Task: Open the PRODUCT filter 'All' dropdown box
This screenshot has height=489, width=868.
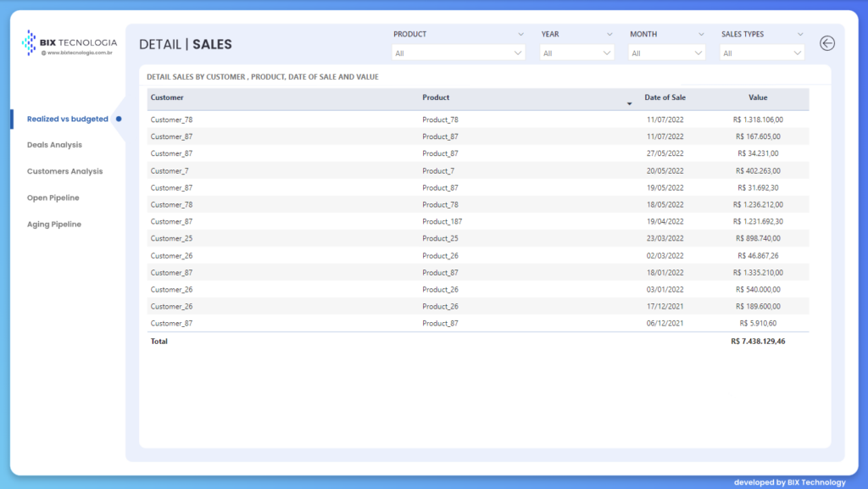Action: 459,53
